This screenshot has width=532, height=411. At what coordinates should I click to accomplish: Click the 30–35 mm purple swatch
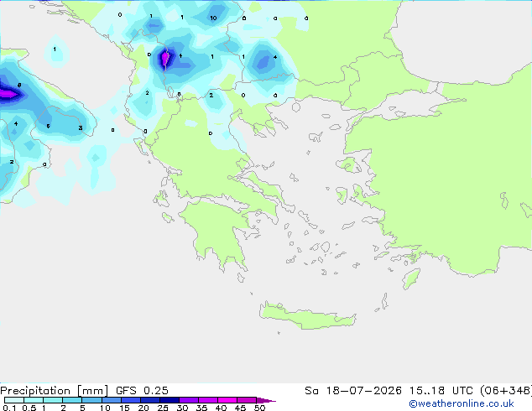click(188, 400)
